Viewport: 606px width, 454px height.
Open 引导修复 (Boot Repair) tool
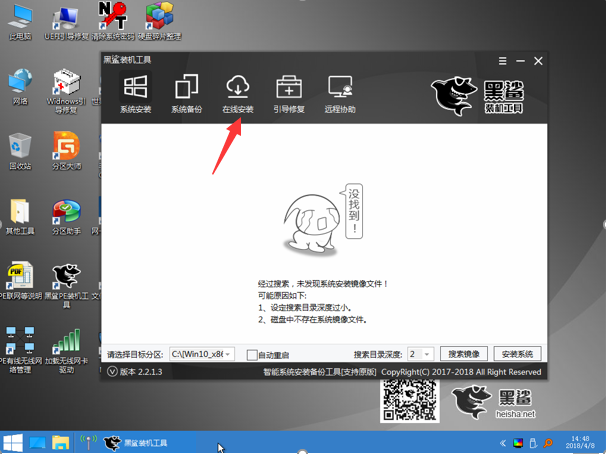(x=289, y=91)
